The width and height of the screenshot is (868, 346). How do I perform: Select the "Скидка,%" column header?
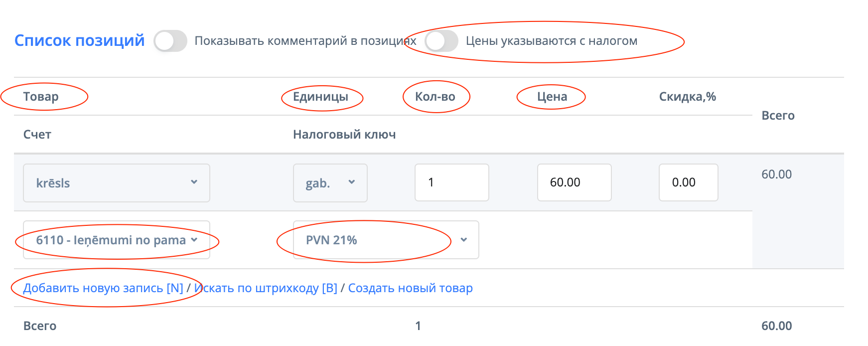point(687,97)
